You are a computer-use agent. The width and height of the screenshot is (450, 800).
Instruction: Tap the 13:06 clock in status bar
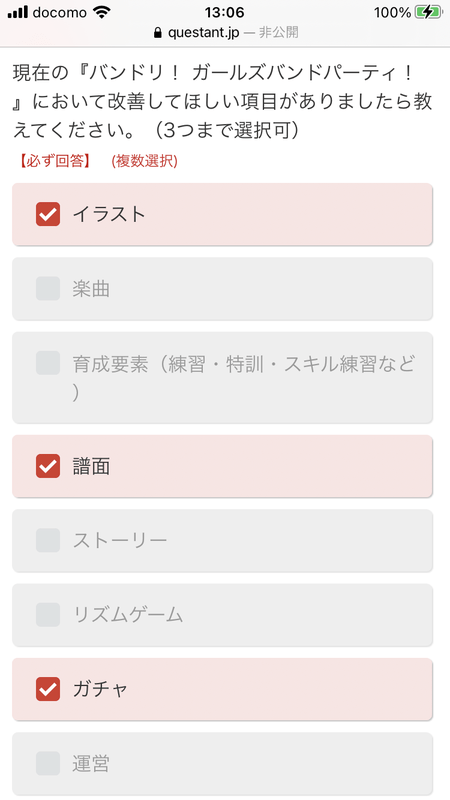coord(224,12)
